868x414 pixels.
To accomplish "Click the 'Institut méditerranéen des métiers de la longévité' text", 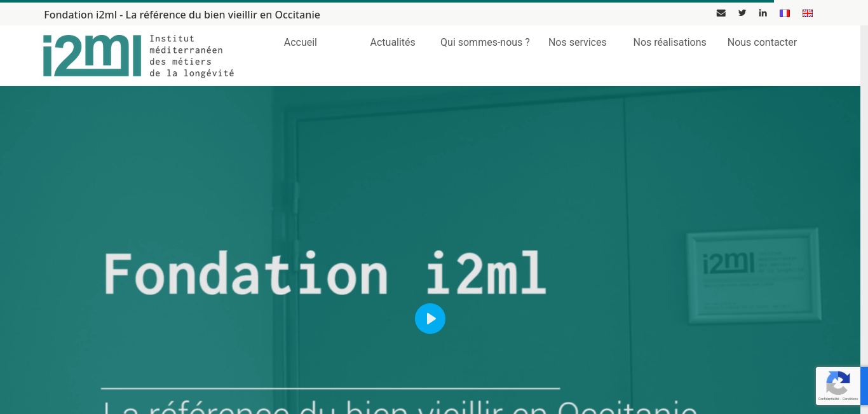I will click(192, 56).
